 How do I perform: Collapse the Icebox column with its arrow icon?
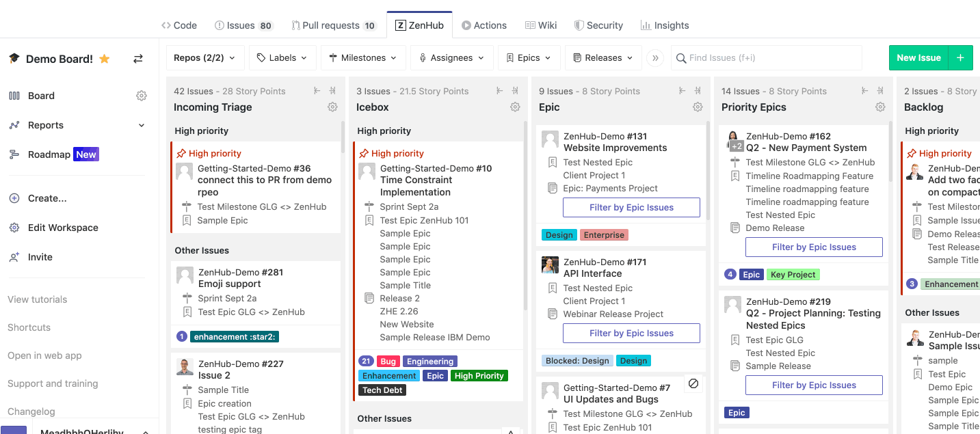499,90
